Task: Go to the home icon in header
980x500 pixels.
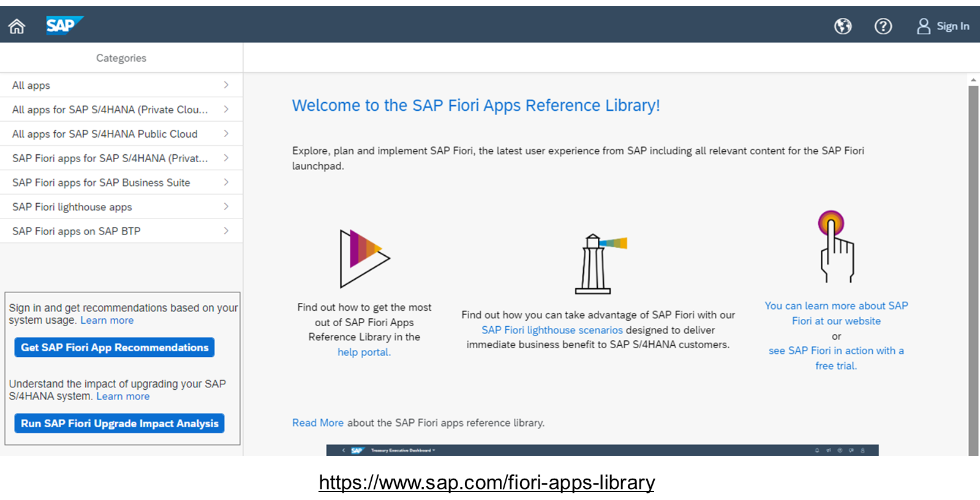Action: tap(17, 26)
